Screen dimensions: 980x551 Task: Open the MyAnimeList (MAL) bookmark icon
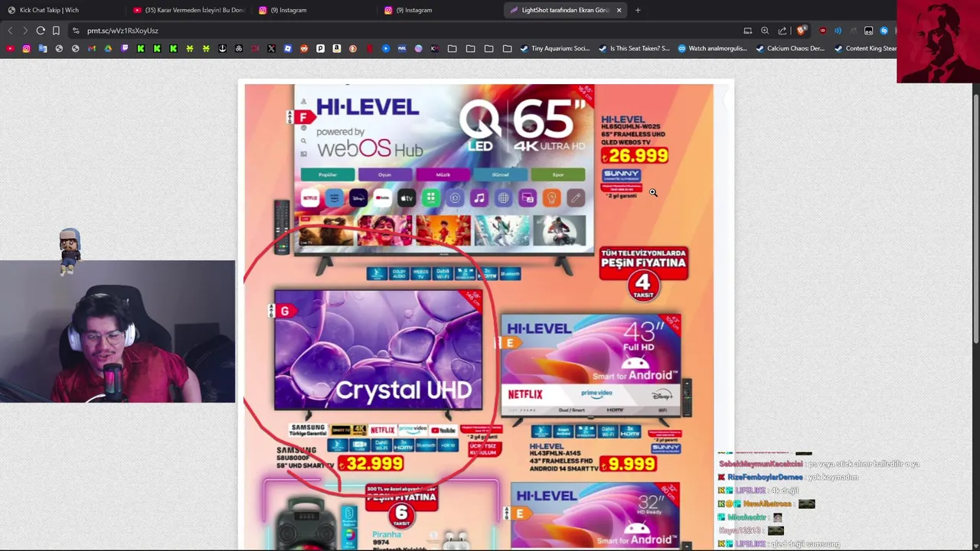(x=402, y=48)
